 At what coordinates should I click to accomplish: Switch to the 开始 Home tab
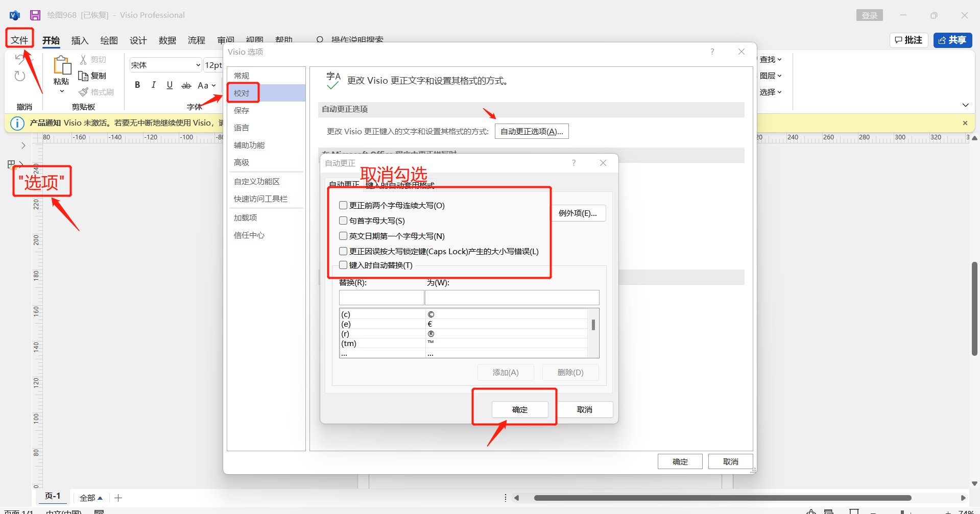coord(51,40)
